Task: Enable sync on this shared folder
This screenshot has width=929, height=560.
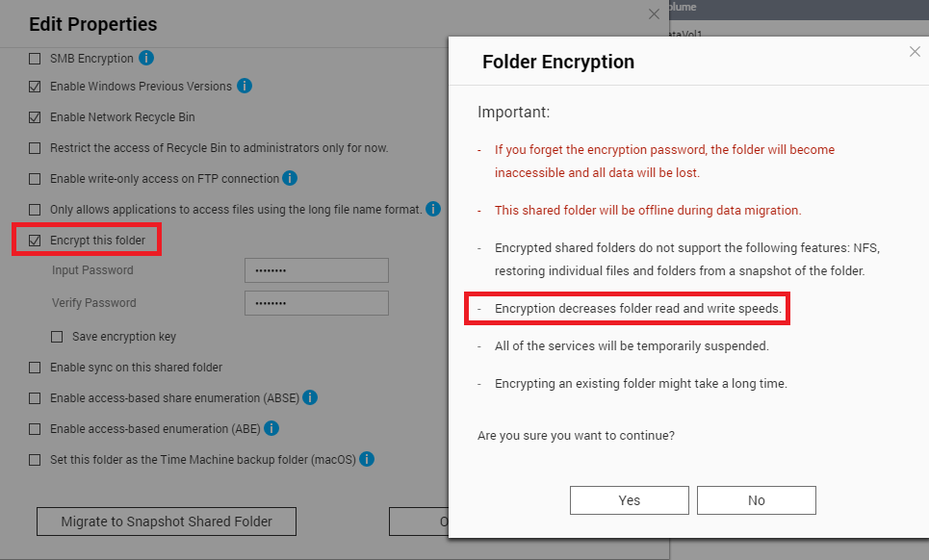Action: (35, 368)
